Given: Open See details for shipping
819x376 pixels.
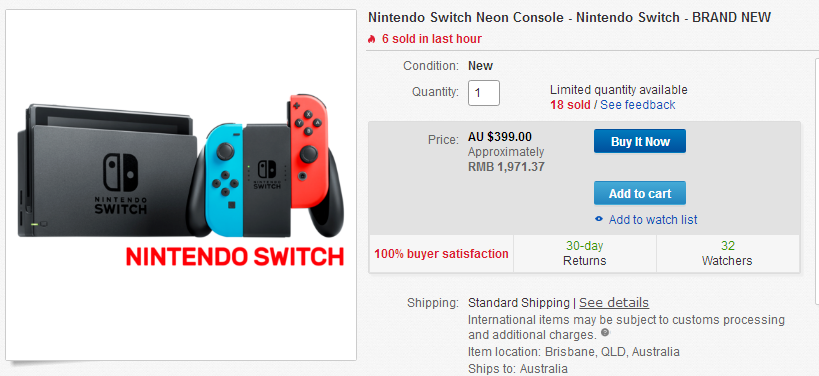Looking at the screenshot, I should [614, 303].
